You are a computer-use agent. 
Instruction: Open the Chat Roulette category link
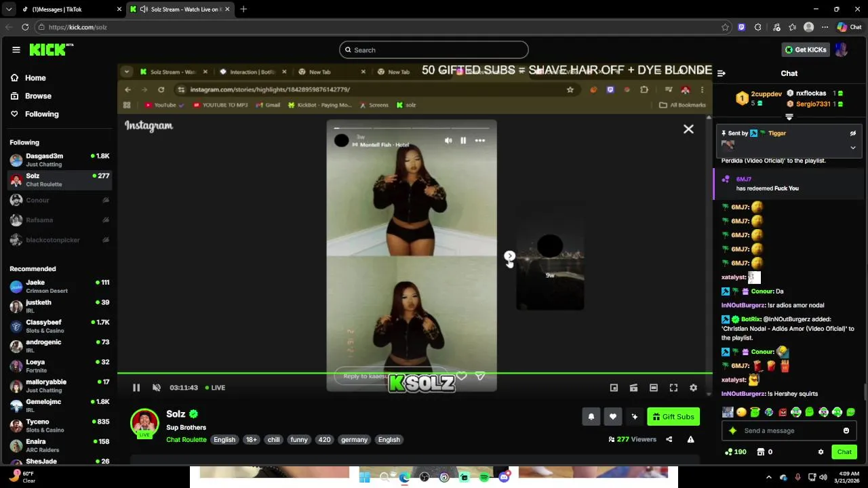click(186, 440)
